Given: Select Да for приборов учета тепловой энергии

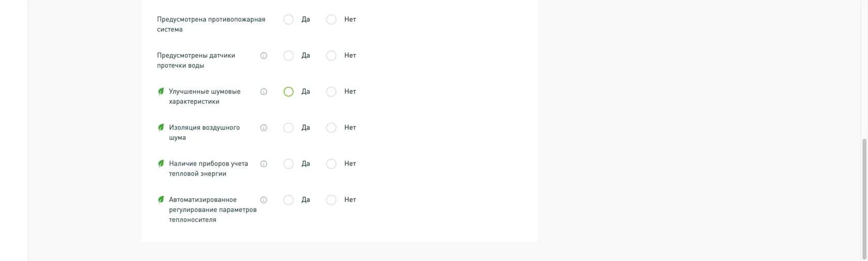Looking at the screenshot, I should coord(288,164).
